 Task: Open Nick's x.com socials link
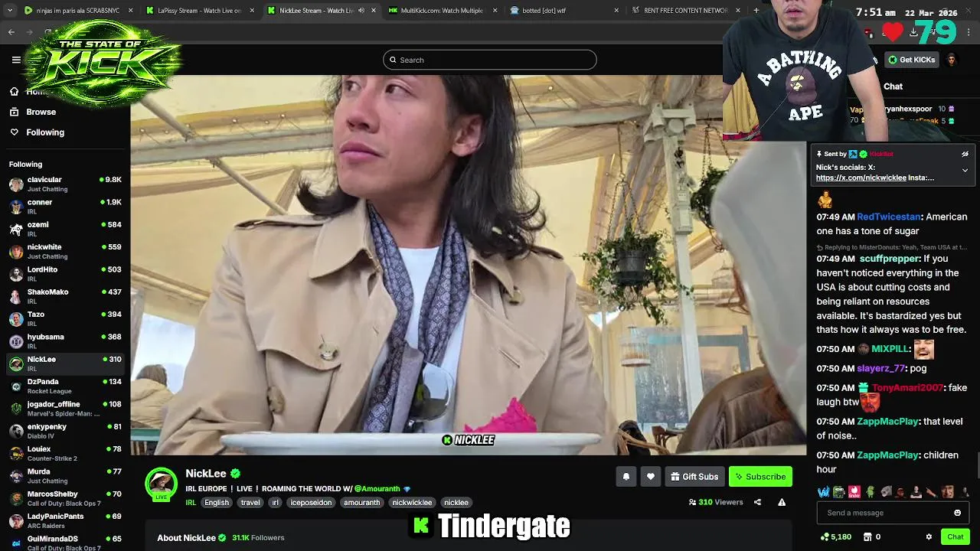(861, 178)
